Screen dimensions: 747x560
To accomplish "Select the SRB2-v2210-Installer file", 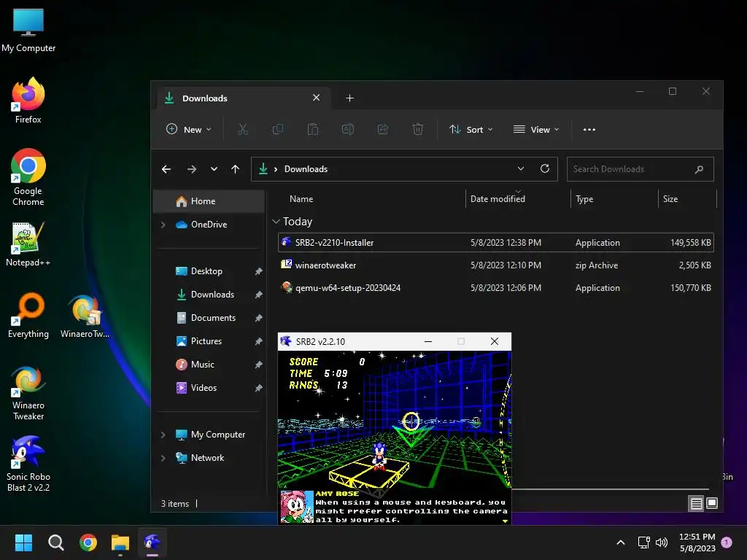I will point(496,242).
